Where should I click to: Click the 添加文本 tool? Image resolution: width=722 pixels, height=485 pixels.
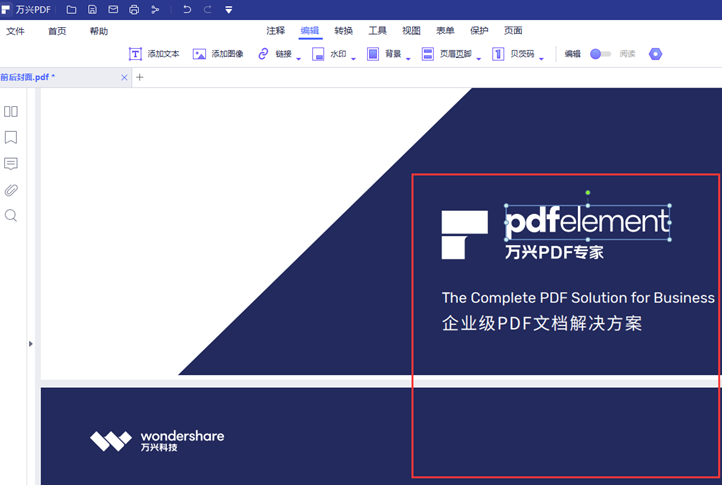pyautogui.click(x=154, y=54)
